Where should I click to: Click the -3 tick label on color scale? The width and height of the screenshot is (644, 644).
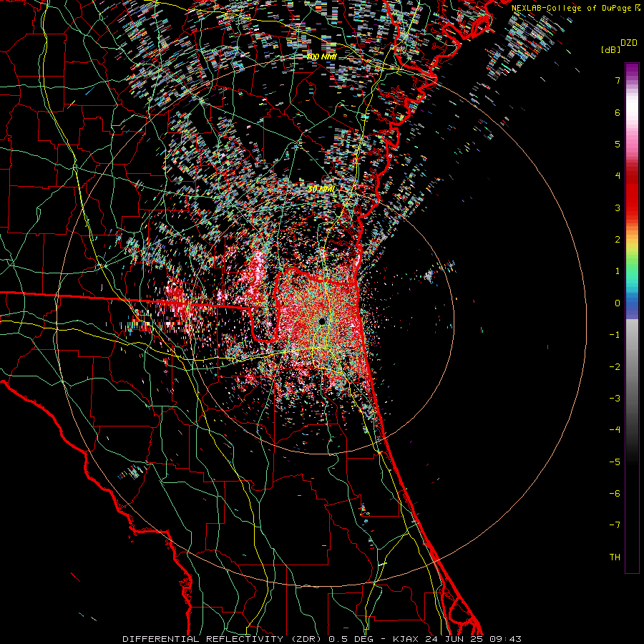[615, 399]
